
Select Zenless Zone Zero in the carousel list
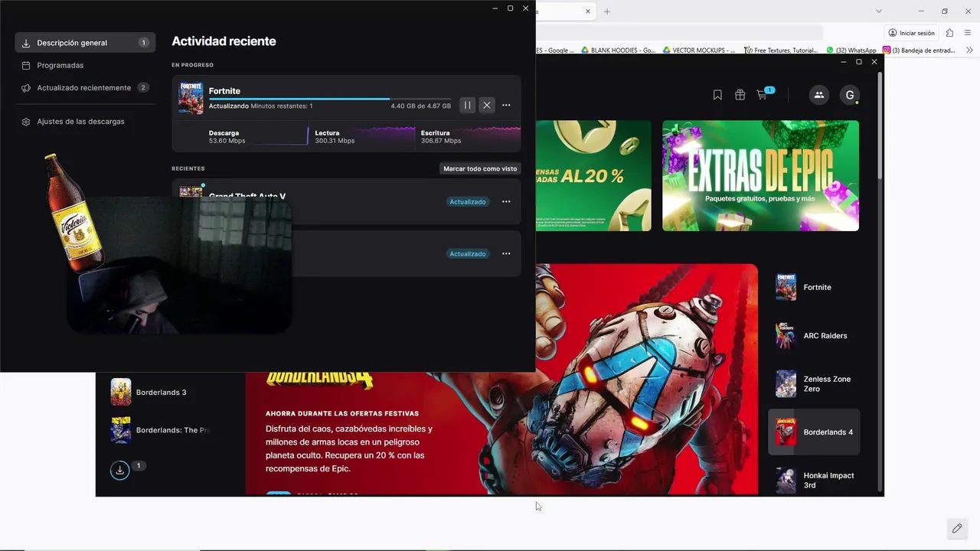(x=814, y=383)
